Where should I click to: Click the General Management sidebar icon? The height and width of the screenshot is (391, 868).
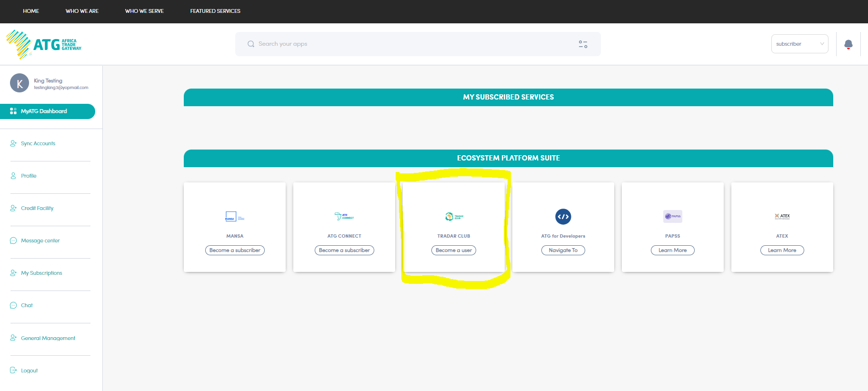pyautogui.click(x=13, y=338)
